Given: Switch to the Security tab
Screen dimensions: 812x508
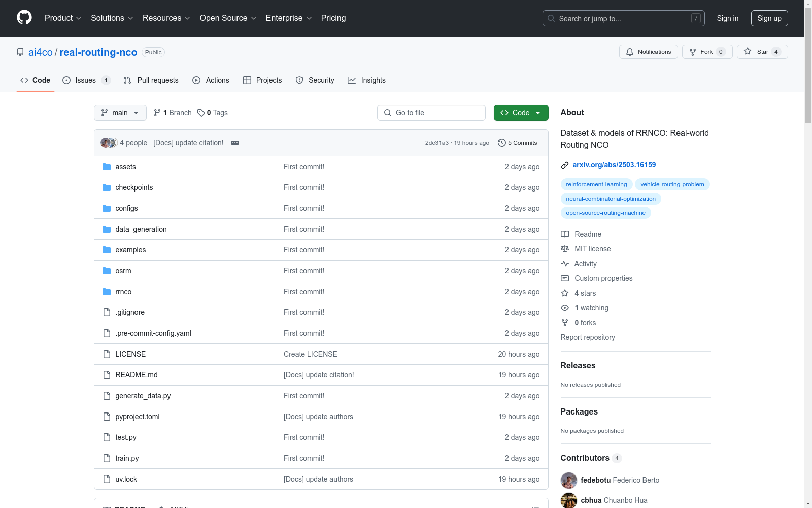Looking at the screenshot, I should [x=315, y=80].
